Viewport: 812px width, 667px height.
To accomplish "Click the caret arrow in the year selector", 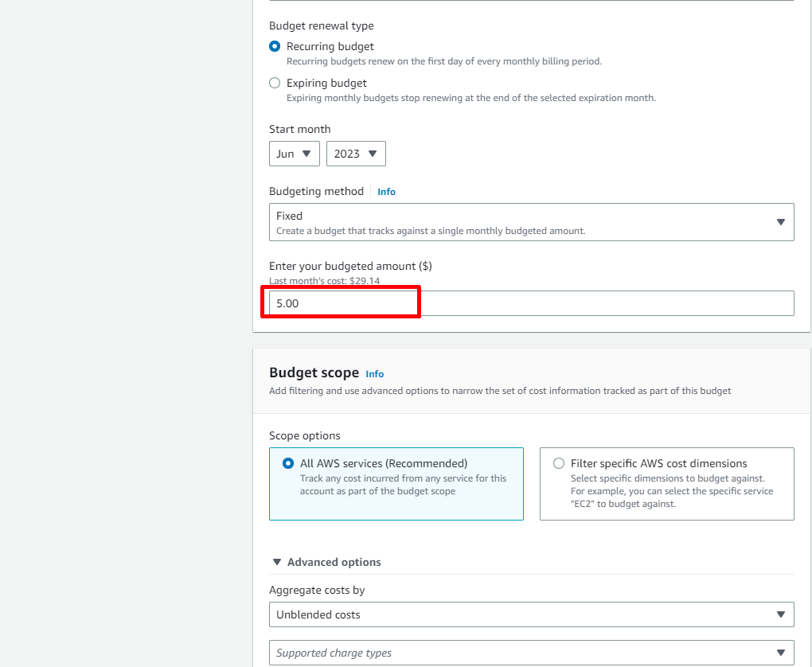I will (x=373, y=154).
